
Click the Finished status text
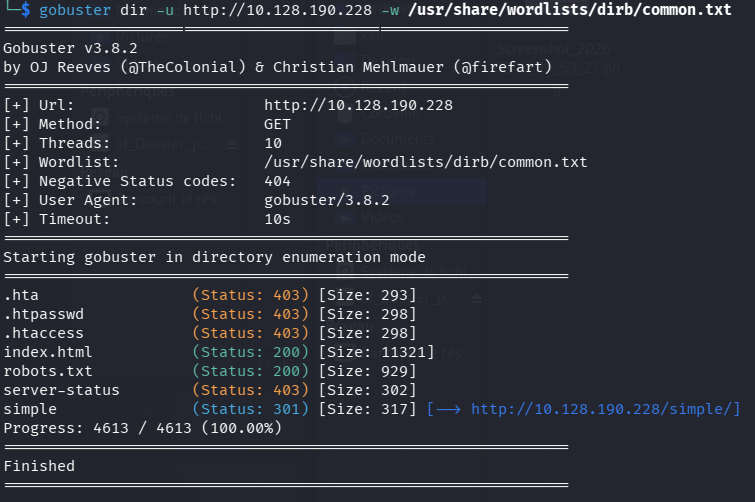pyautogui.click(x=39, y=466)
